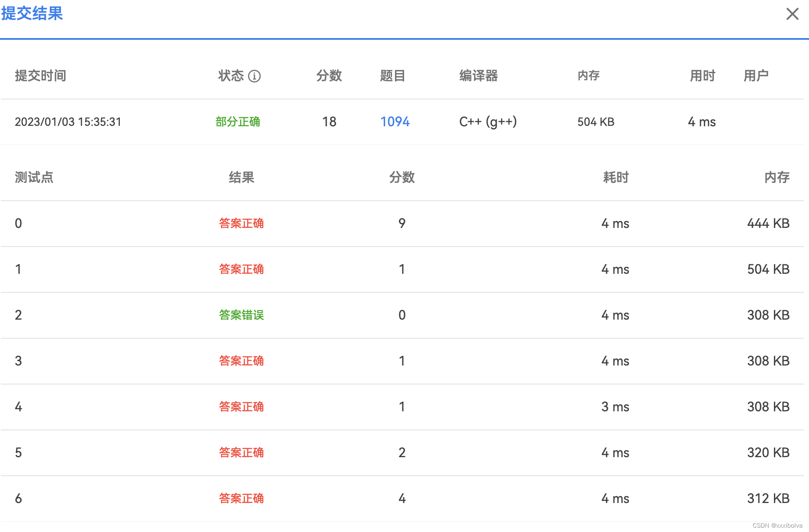This screenshot has width=809, height=532.
Task: Click the 题目 column header
Action: [x=392, y=76]
